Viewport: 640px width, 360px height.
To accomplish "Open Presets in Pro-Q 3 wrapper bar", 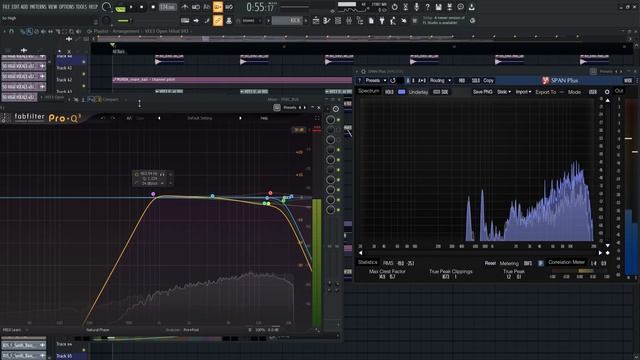I will pos(289,107).
